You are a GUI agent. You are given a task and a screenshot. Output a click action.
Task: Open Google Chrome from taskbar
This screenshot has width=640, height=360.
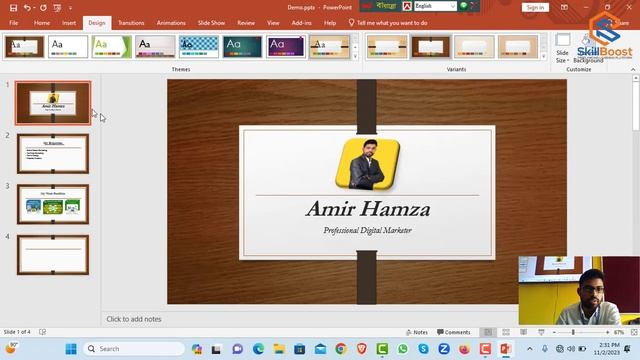click(341, 349)
